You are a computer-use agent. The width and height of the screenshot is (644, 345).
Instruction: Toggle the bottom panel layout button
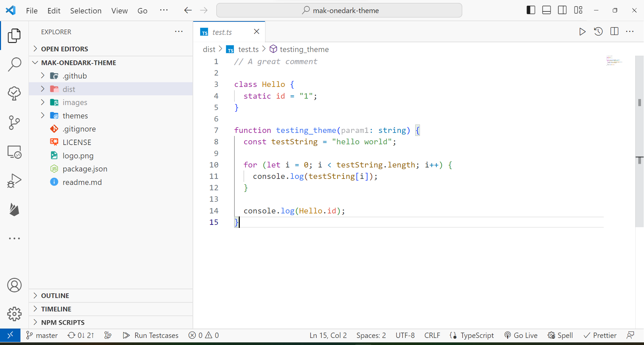click(x=546, y=10)
